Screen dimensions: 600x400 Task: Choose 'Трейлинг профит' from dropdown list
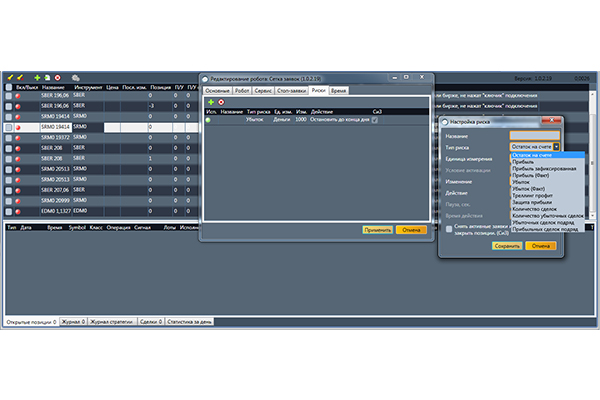click(530, 194)
